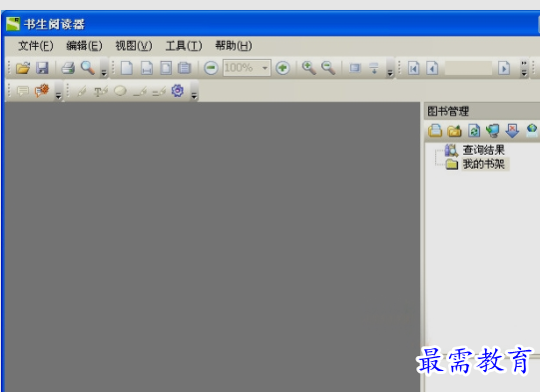The width and height of the screenshot is (540, 392).
Task: Select the framed fit-page view icon
Action: 166,68
